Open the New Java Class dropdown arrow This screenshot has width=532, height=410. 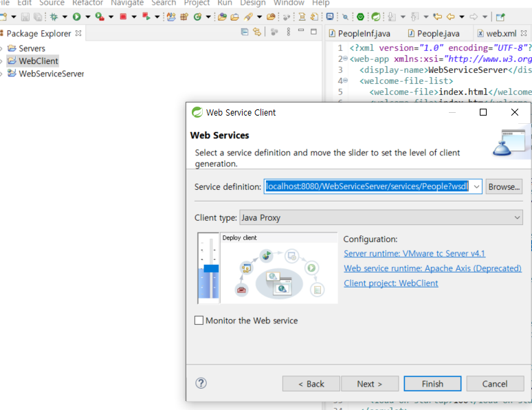pyautogui.click(x=208, y=17)
